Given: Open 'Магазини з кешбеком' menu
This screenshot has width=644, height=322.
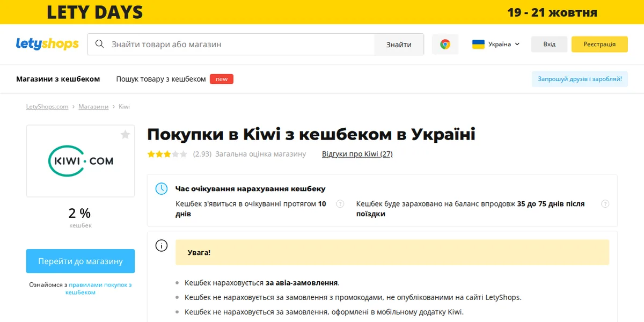Looking at the screenshot, I should point(58,79).
